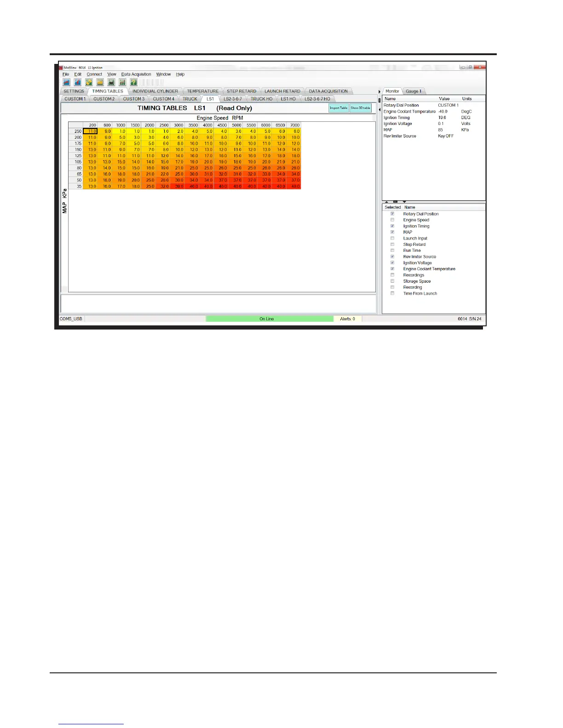563x728 pixels.
Task: Select the LS2-3-6-7 timing table tab
Action: pyautogui.click(x=233, y=99)
